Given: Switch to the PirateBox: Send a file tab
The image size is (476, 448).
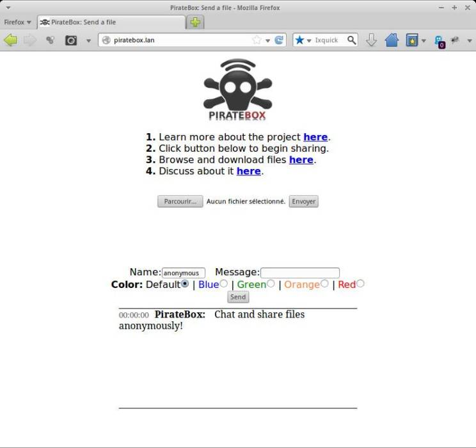Looking at the screenshot, I should [111, 22].
